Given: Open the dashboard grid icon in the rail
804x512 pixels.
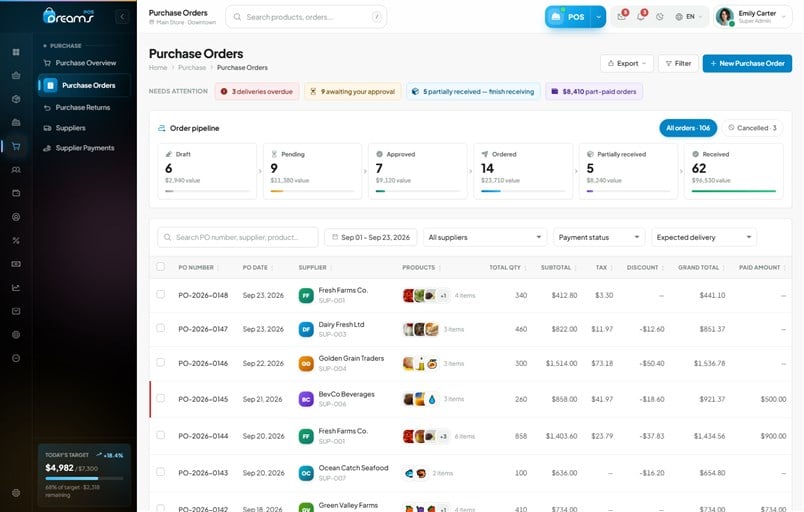Looking at the screenshot, I should (16, 52).
